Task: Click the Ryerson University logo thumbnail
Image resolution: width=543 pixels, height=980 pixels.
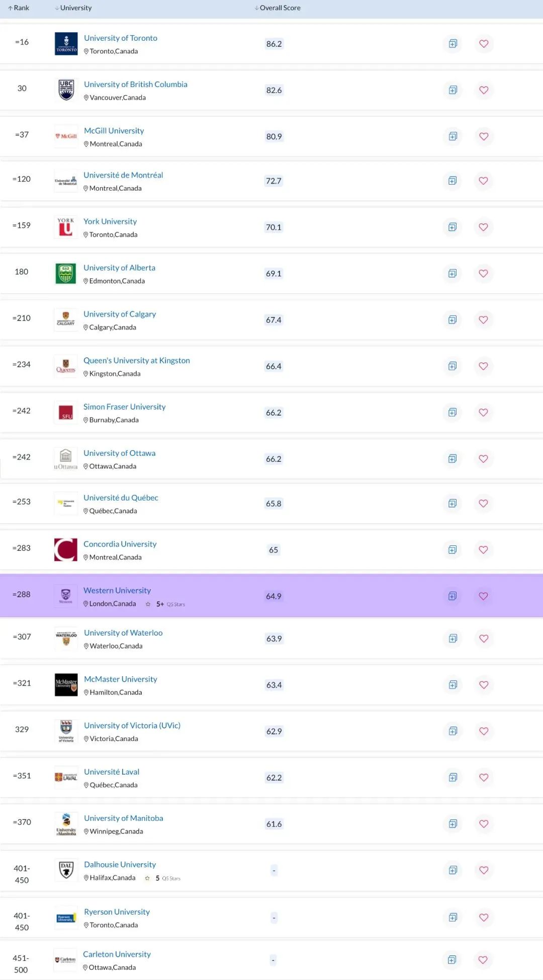Action: click(66, 917)
